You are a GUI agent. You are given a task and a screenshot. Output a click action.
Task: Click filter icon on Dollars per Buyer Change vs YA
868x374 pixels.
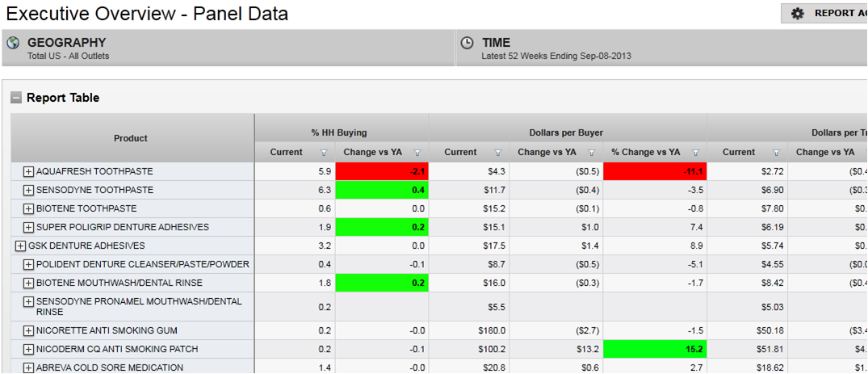592,153
